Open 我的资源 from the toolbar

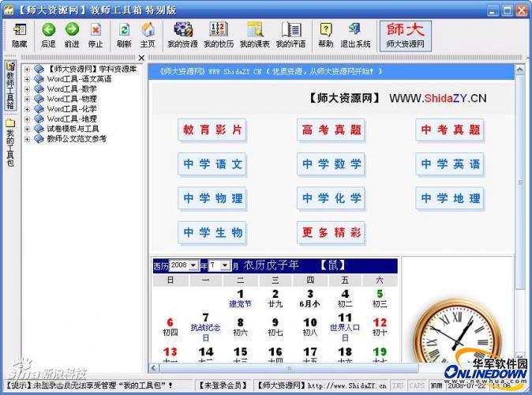(x=182, y=36)
